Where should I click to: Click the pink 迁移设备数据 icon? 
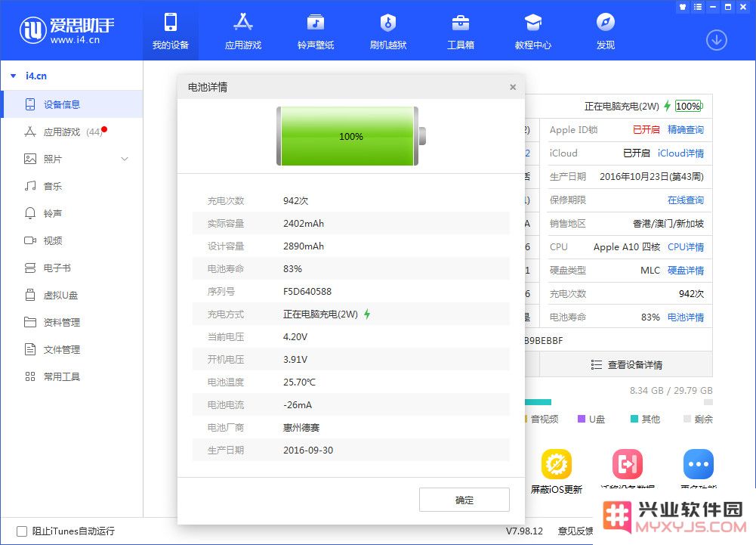[628, 464]
